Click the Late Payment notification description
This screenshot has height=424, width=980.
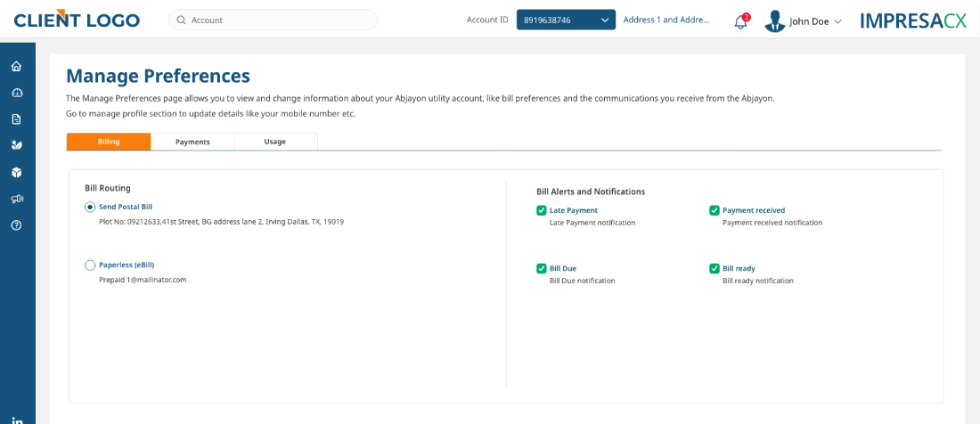point(592,223)
